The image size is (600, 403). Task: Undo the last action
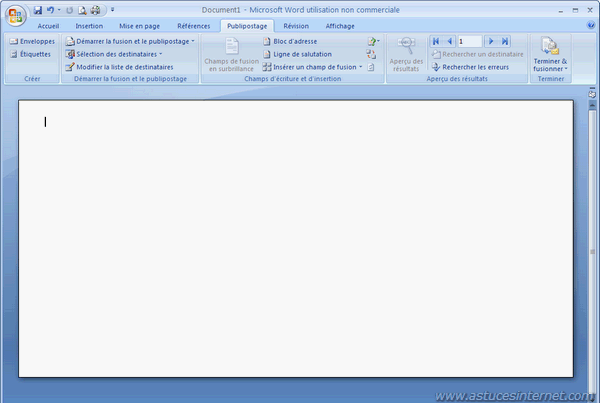pyautogui.click(x=50, y=10)
